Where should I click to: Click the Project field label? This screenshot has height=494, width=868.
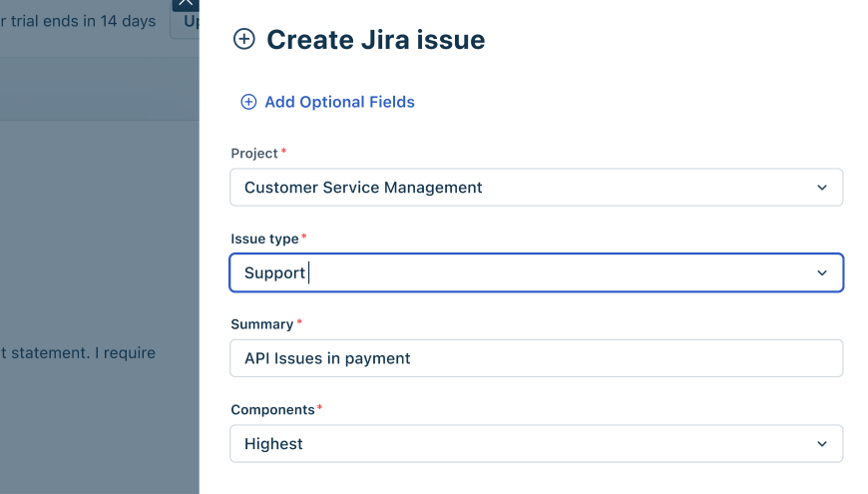coord(254,154)
